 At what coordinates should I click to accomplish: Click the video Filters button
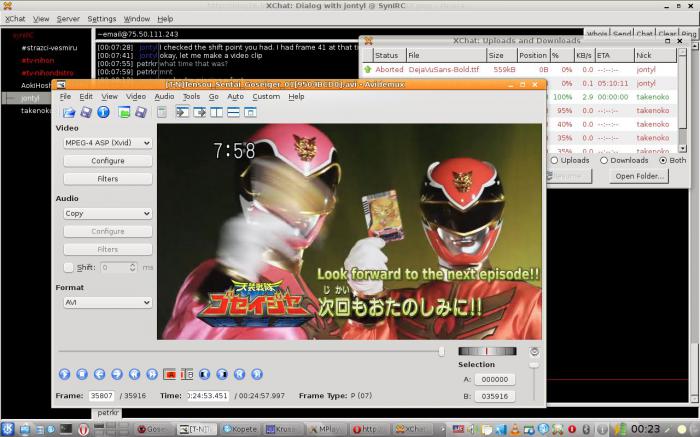tap(108, 179)
